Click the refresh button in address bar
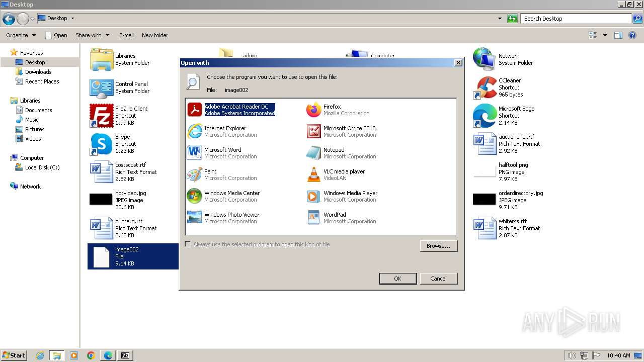 coord(512,19)
